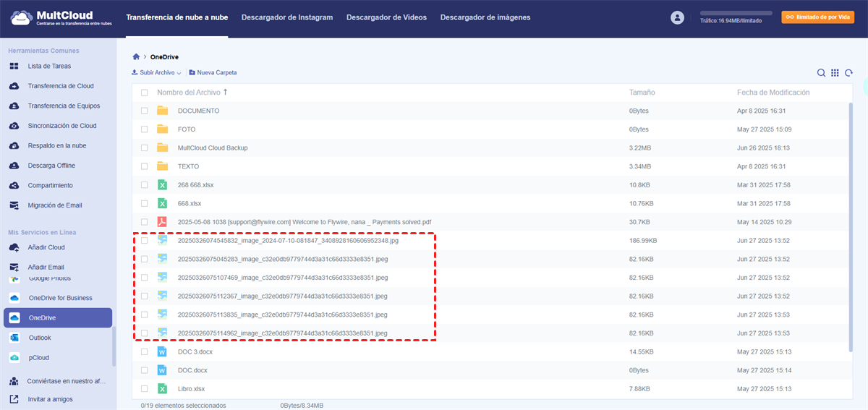The height and width of the screenshot is (410, 868).
Task: Click the Excel icon of 668.xlsx
Action: [x=163, y=203]
